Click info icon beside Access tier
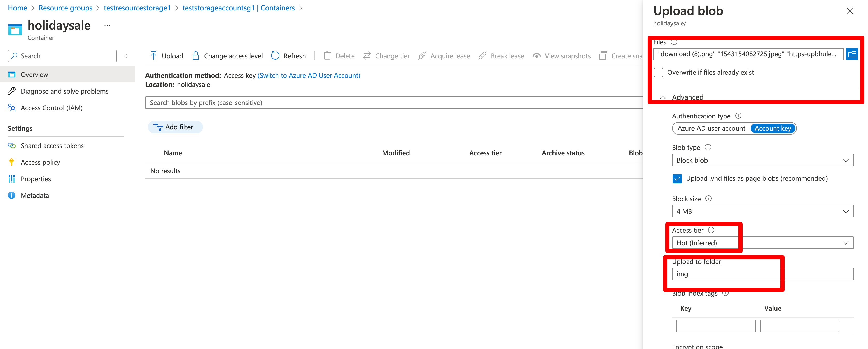The image size is (868, 349). (711, 230)
